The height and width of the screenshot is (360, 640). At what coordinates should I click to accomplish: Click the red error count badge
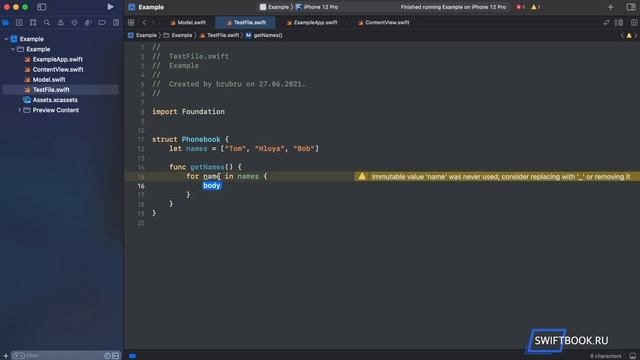520,7
